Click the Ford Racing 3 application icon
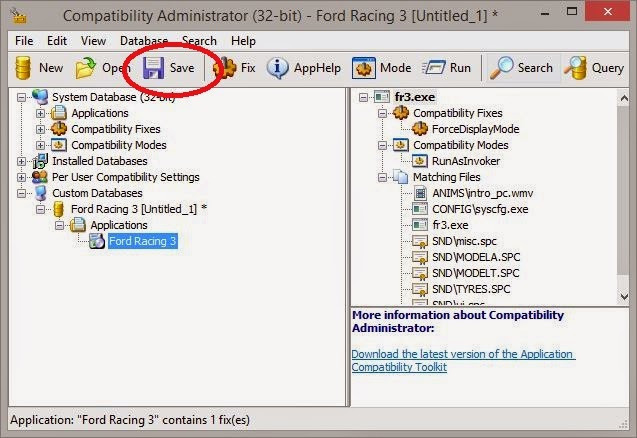This screenshot has height=438, width=637. pyautogui.click(x=97, y=241)
